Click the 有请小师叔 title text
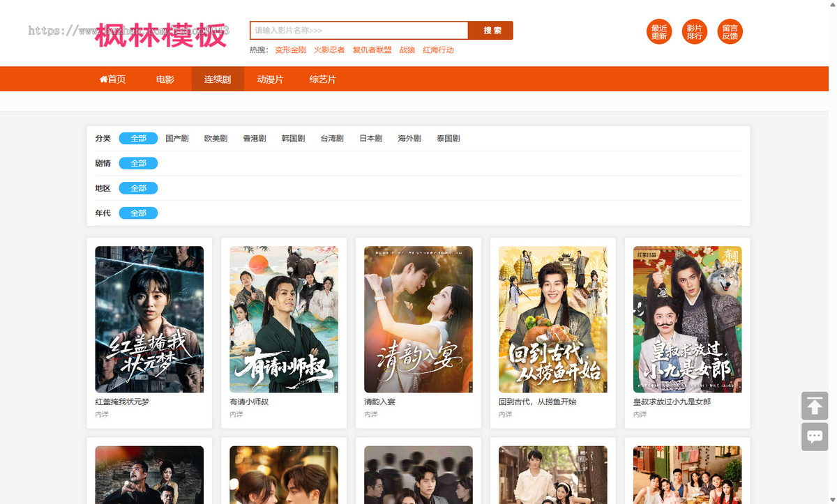This screenshot has height=504, width=837. (x=249, y=402)
